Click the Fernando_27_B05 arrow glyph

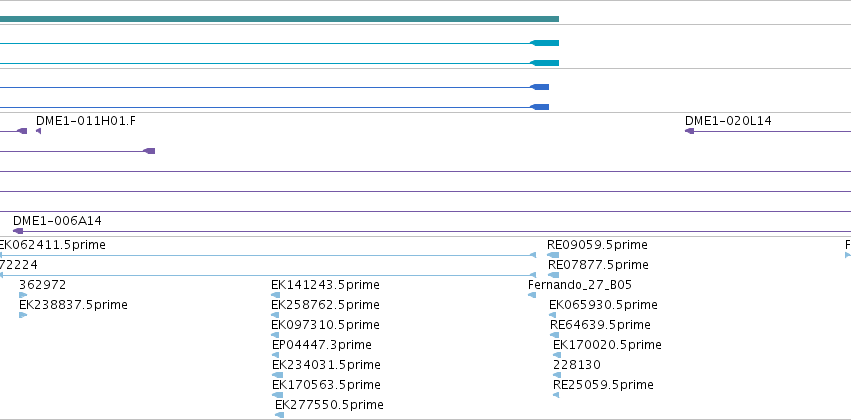coord(532,295)
